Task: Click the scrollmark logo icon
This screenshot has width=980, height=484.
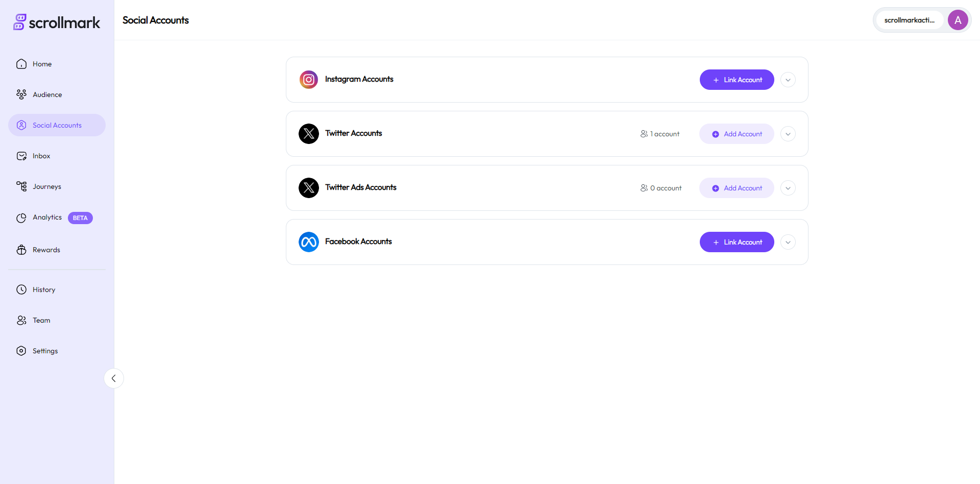Action: (20, 22)
